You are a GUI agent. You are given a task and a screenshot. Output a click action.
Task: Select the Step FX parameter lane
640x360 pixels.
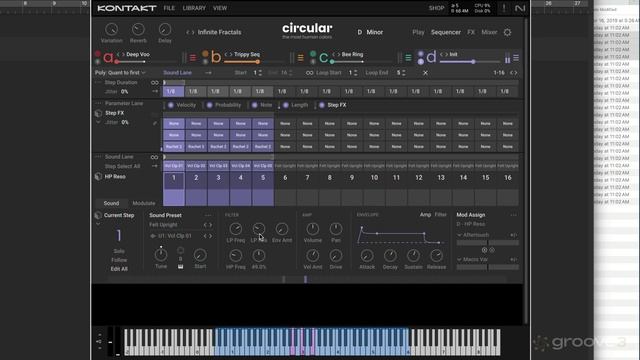(333, 105)
